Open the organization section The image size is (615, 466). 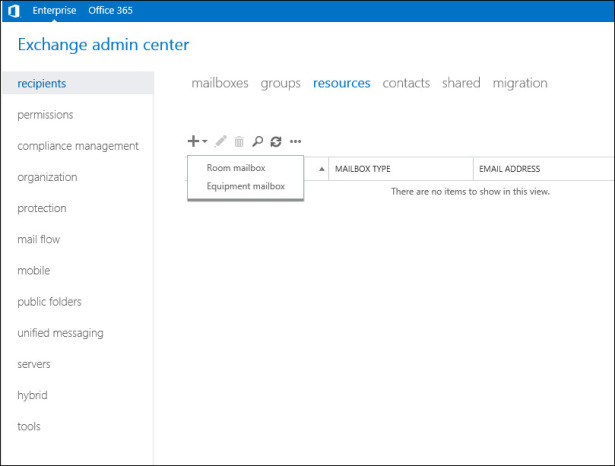[x=47, y=177]
